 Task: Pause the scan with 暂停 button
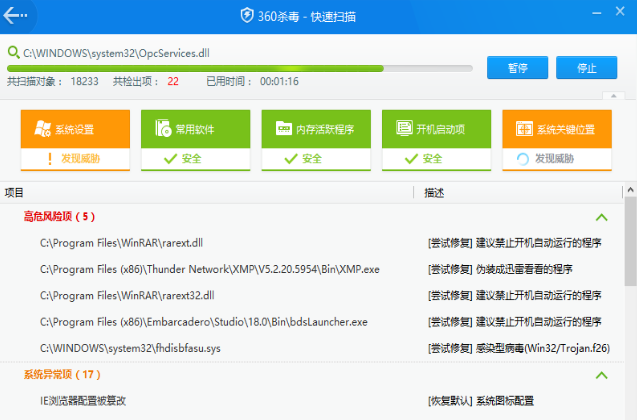(517, 68)
